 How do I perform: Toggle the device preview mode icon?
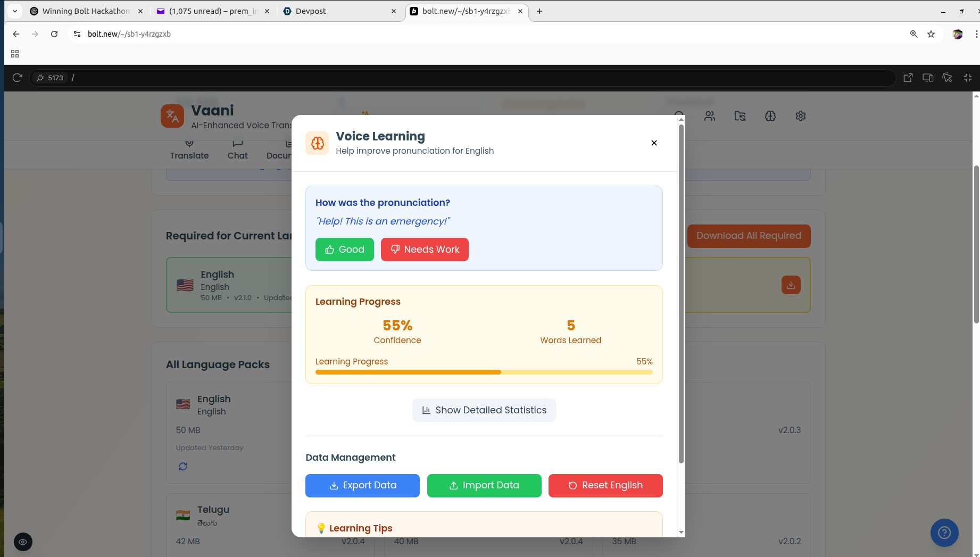click(928, 78)
